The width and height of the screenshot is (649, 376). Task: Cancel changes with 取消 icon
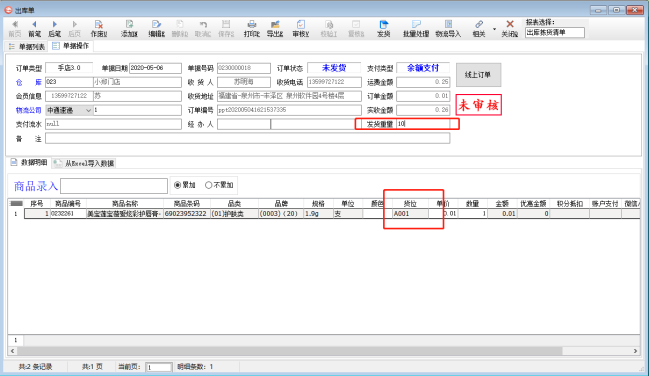[203, 29]
